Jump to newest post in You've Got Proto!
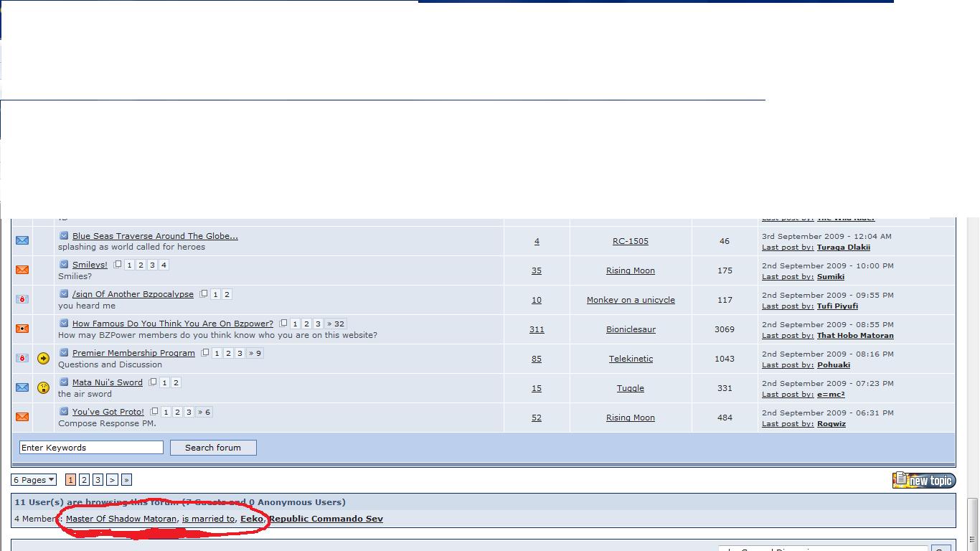980x551 pixels. coord(64,412)
